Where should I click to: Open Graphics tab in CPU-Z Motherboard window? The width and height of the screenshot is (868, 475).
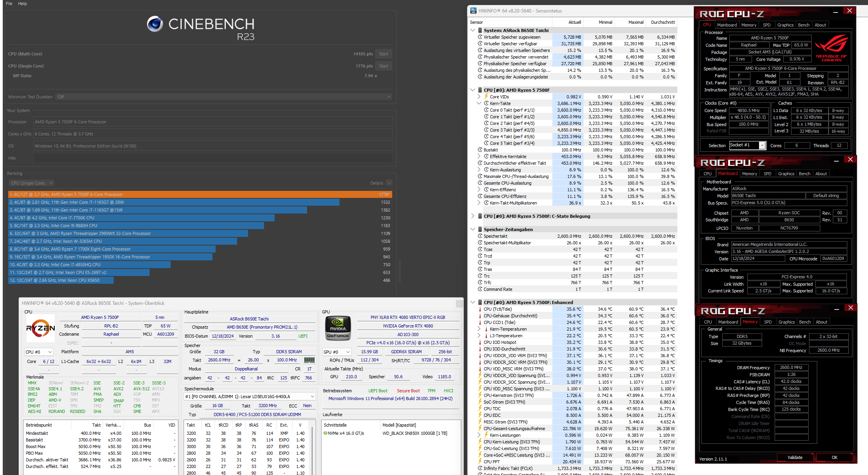click(x=786, y=174)
